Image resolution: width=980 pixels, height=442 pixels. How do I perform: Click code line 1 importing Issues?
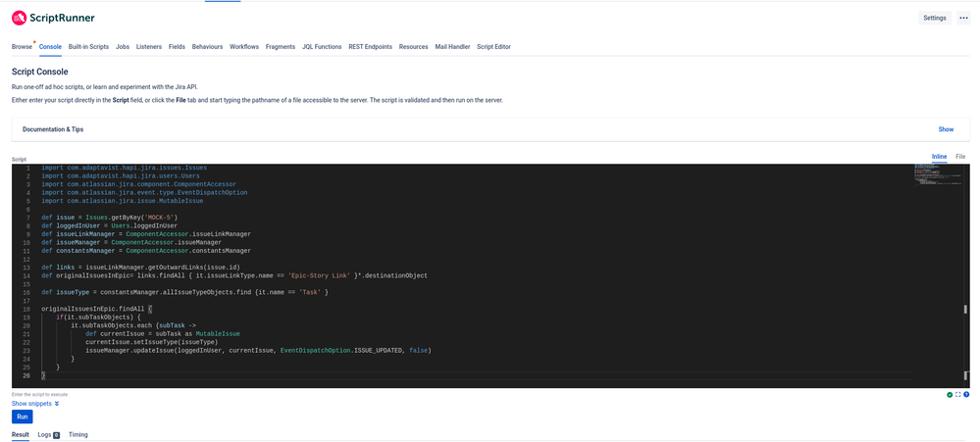point(125,168)
